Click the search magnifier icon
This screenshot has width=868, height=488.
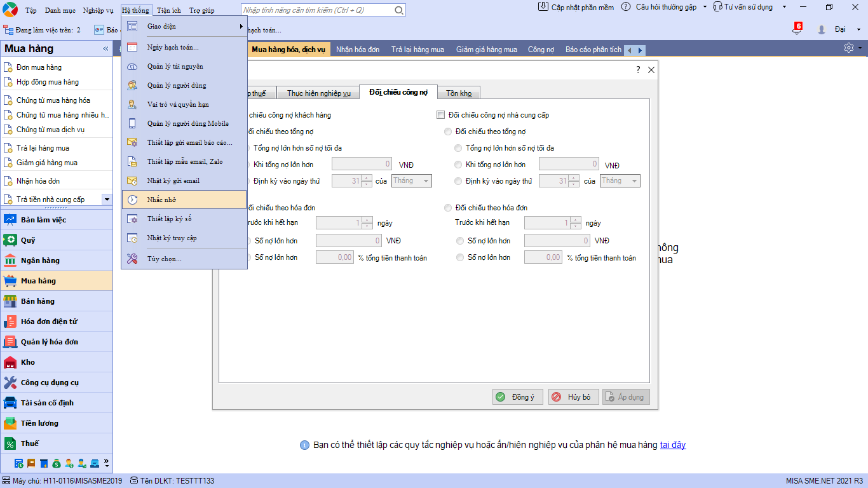pos(399,10)
